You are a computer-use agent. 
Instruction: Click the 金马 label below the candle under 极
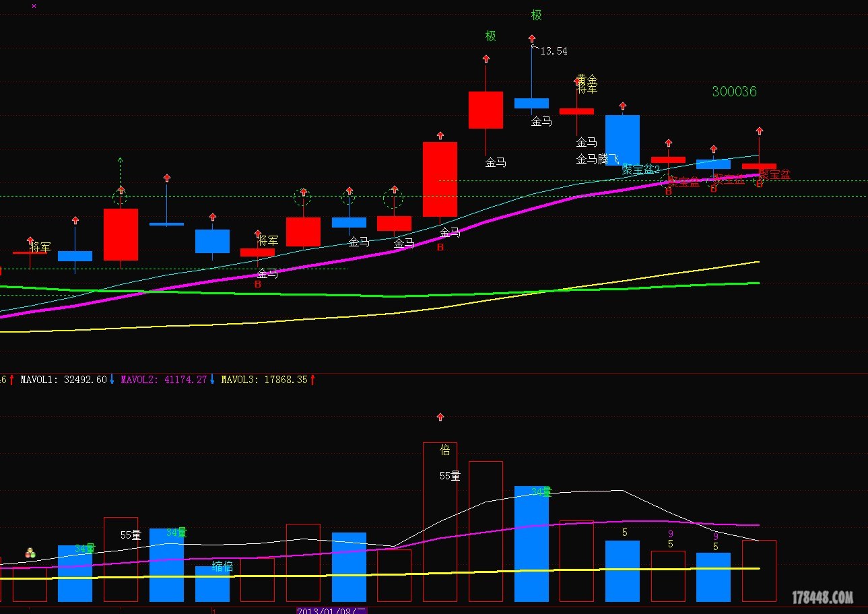496,162
